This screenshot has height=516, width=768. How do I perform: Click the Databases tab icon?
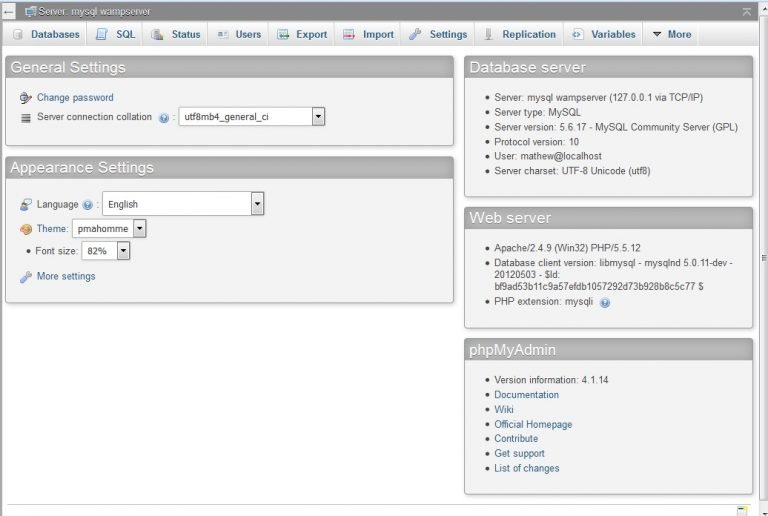point(18,34)
